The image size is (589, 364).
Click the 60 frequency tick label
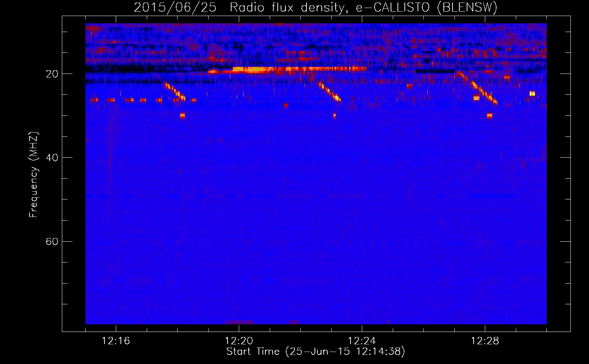tap(52, 241)
